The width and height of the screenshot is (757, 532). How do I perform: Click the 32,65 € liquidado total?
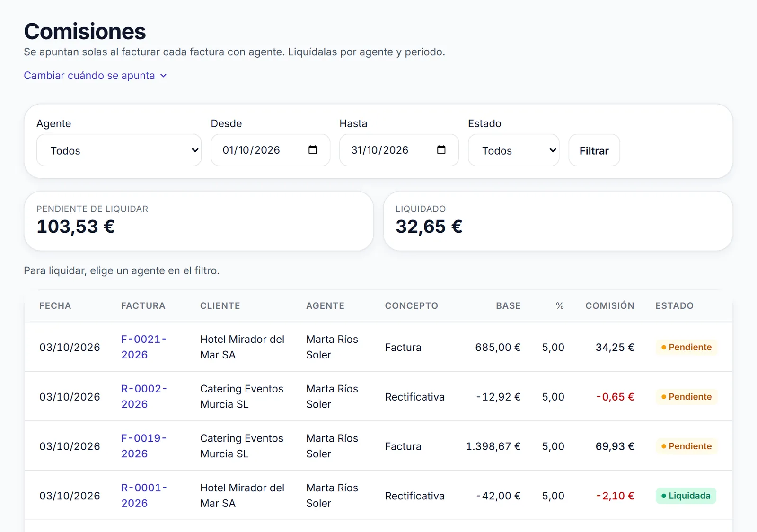429,227
